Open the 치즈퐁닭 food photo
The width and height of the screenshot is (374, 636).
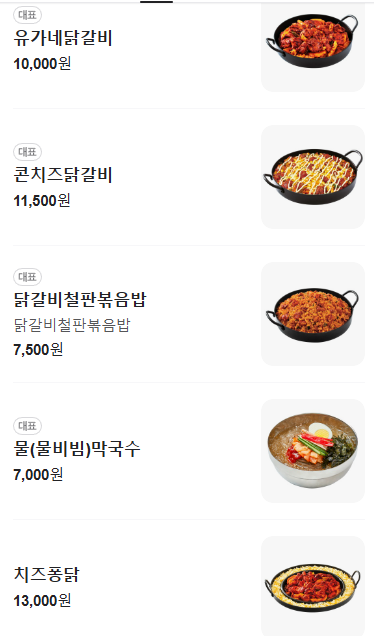point(313,586)
